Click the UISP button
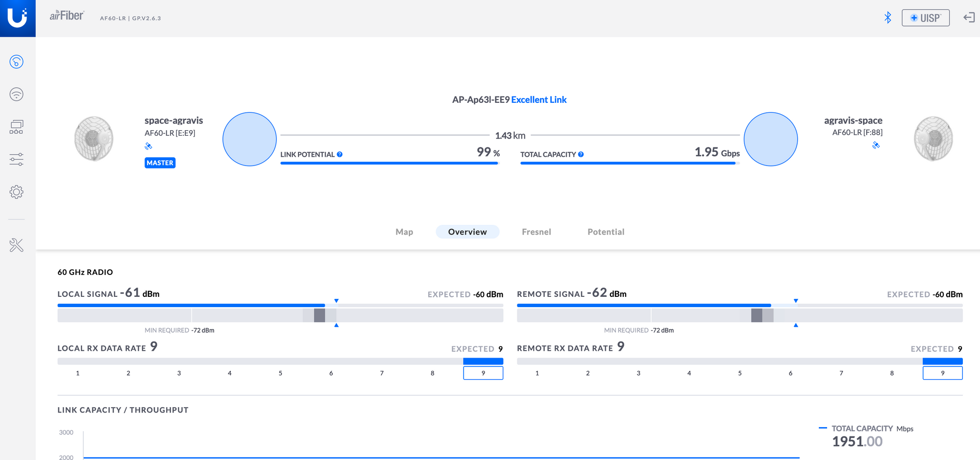The height and width of the screenshot is (460, 980). [x=926, y=18]
